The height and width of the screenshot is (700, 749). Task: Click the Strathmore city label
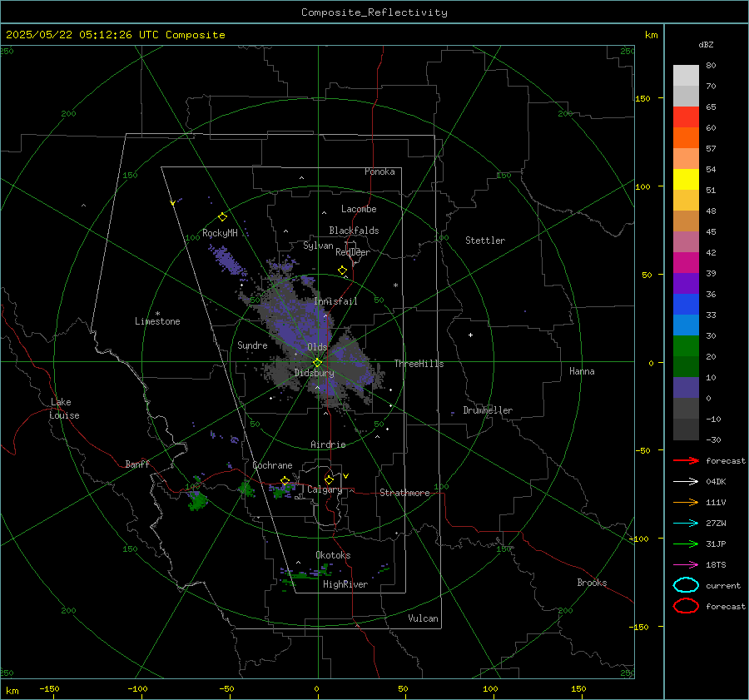pos(405,493)
